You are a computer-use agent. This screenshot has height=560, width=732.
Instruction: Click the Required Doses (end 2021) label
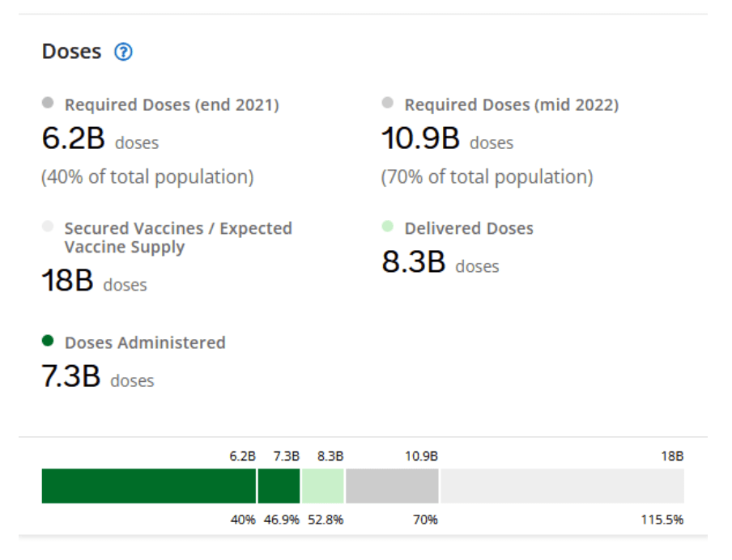tap(172, 104)
